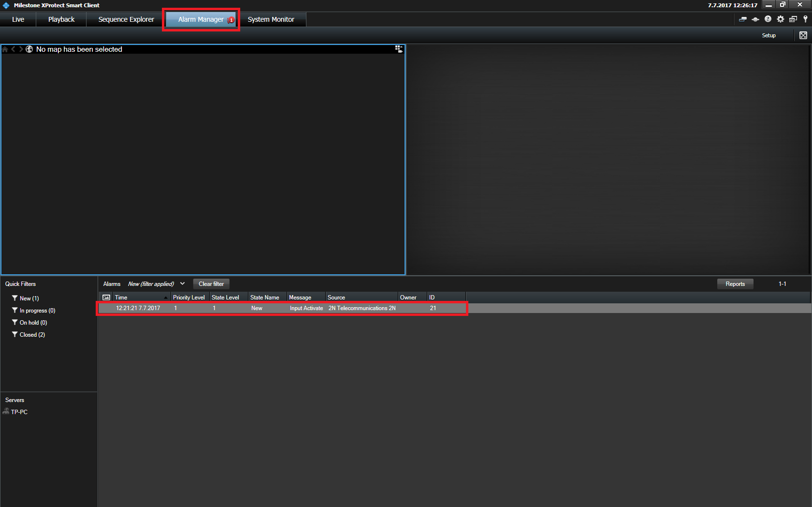Image resolution: width=812 pixels, height=507 pixels.
Task: Click the Reports button
Action: (x=735, y=284)
